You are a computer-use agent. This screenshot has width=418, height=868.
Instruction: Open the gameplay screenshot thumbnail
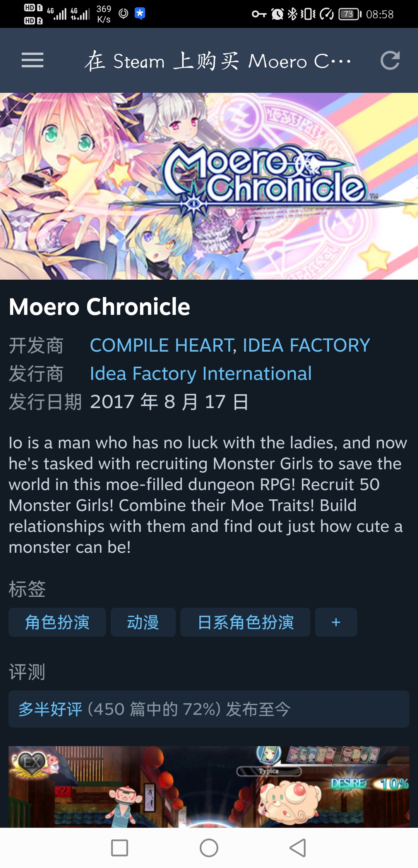click(209, 787)
